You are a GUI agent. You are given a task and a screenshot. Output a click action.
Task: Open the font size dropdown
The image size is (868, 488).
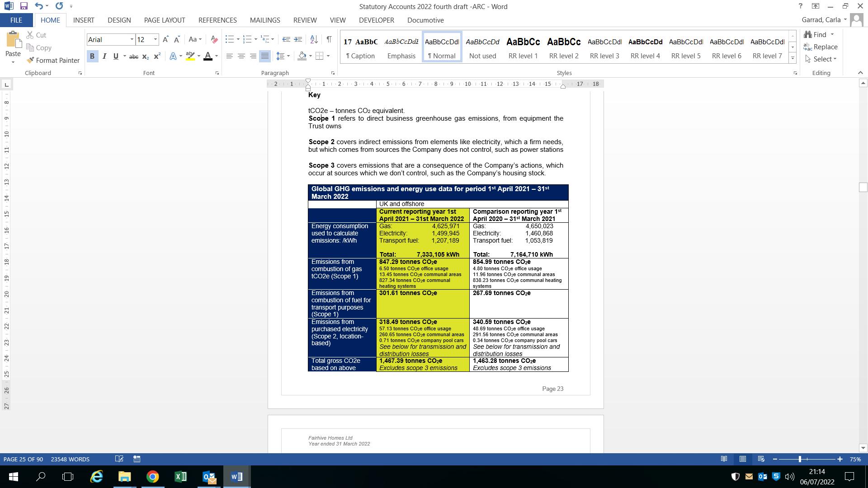[156, 40]
